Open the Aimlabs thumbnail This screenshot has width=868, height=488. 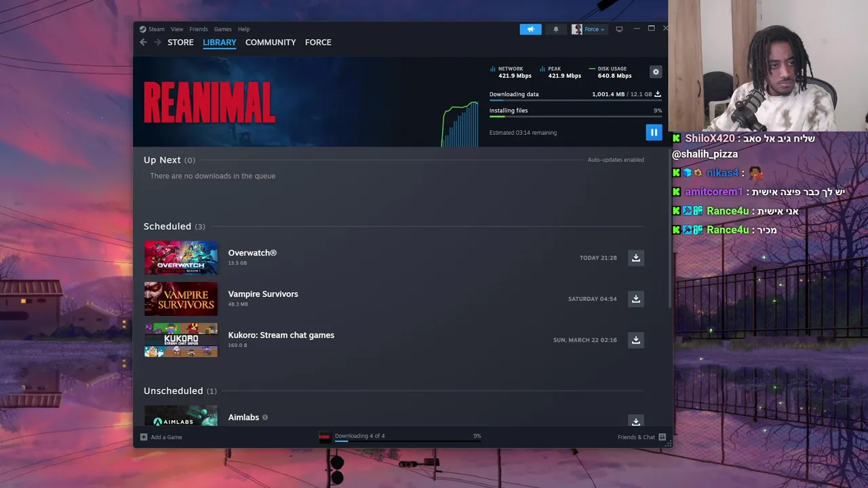(x=181, y=415)
